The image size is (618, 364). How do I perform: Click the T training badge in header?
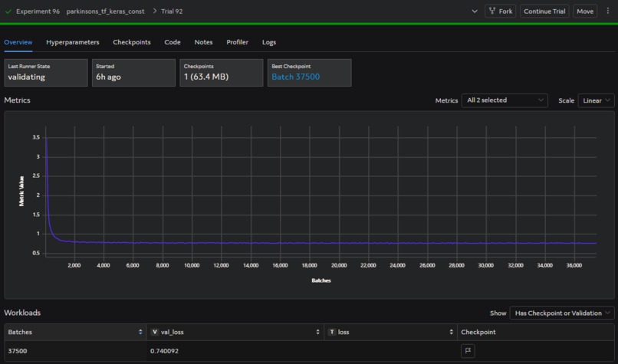332,332
